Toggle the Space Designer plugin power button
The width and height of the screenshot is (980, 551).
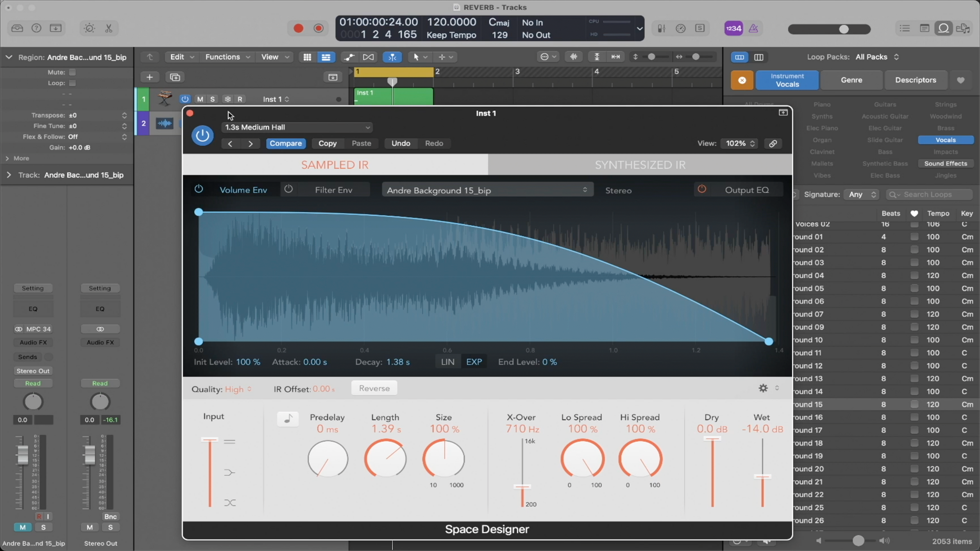[202, 135]
